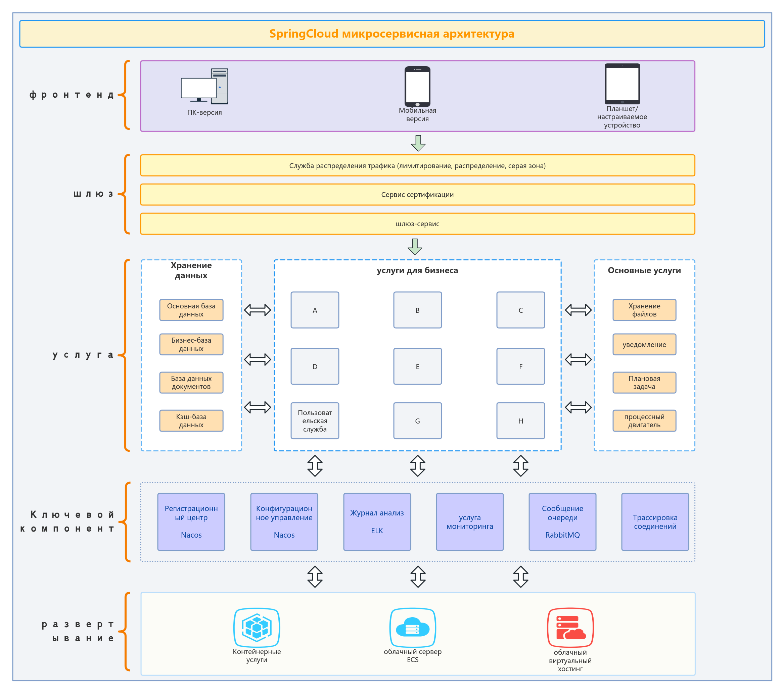
Task: Click the Трассировка соединений block
Action: pos(655,522)
